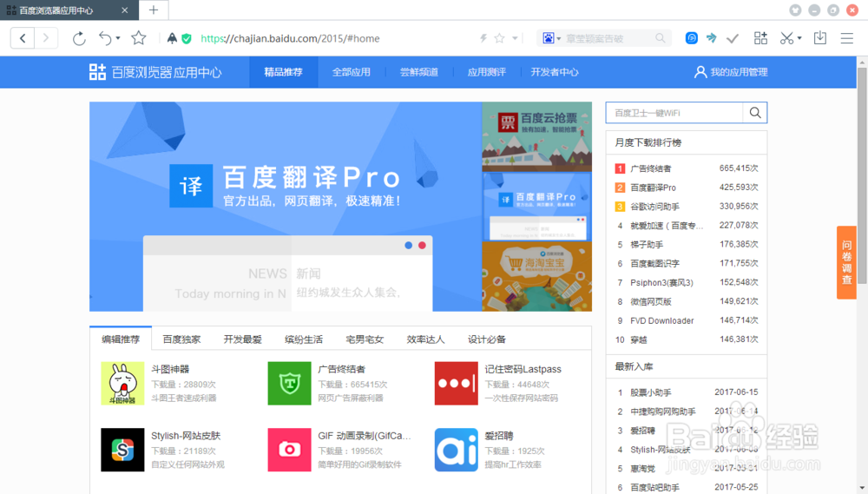Click the scissors screenshot tool icon
This screenshot has width=868, height=494.
pyautogui.click(x=786, y=38)
